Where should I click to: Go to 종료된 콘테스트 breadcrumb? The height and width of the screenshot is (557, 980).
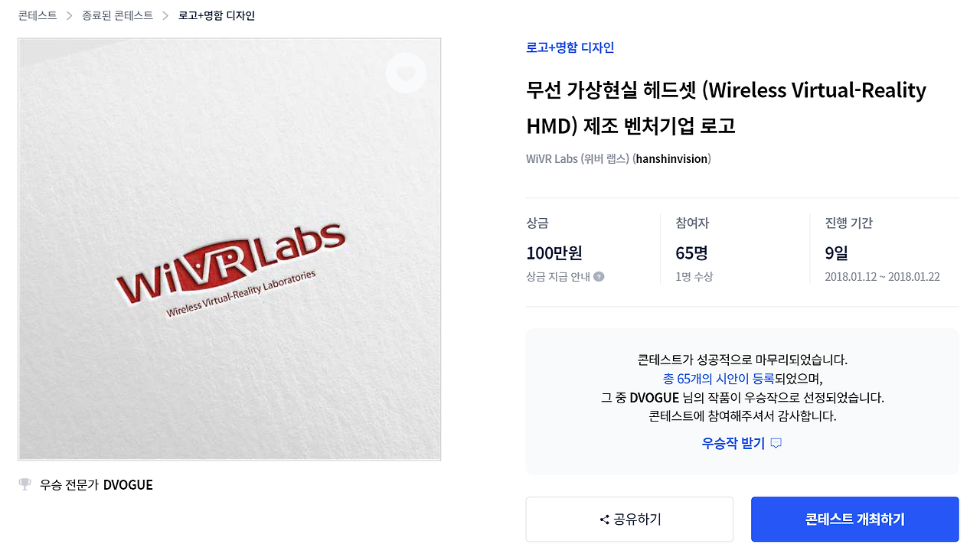tap(117, 15)
